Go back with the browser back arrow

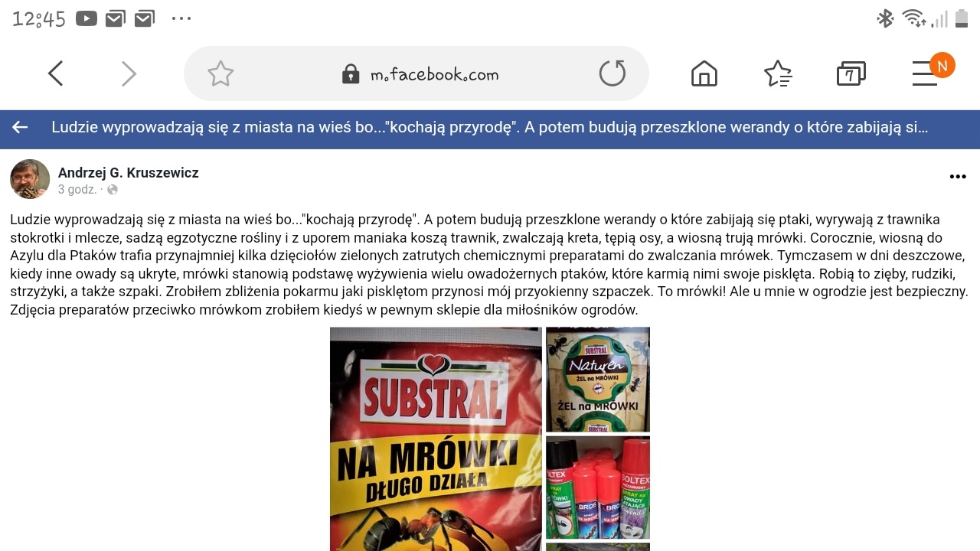(x=55, y=73)
